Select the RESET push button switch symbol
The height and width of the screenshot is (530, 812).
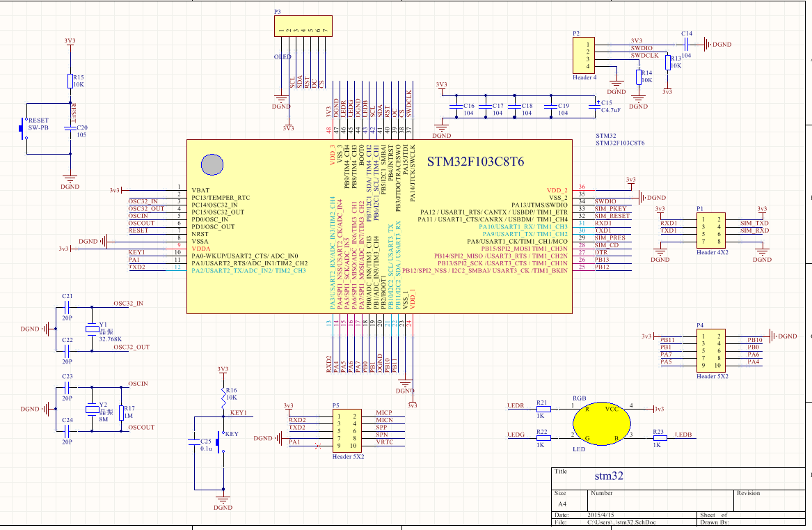[22, 128]
